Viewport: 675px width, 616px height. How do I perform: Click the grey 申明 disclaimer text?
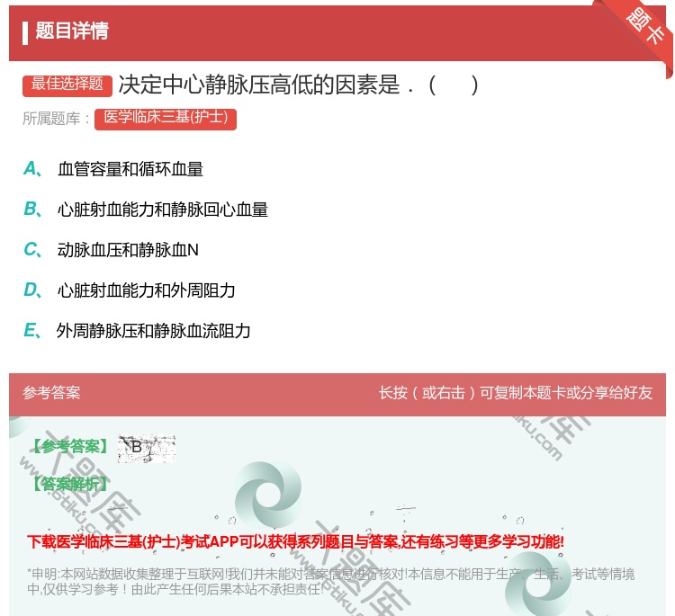coord(330,582)
